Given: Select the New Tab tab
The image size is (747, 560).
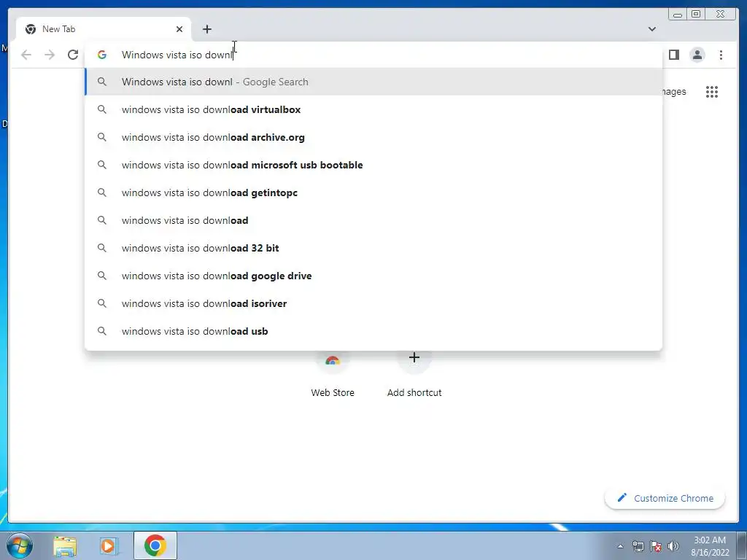Looking at the screenshot, I should pos(104,29).
